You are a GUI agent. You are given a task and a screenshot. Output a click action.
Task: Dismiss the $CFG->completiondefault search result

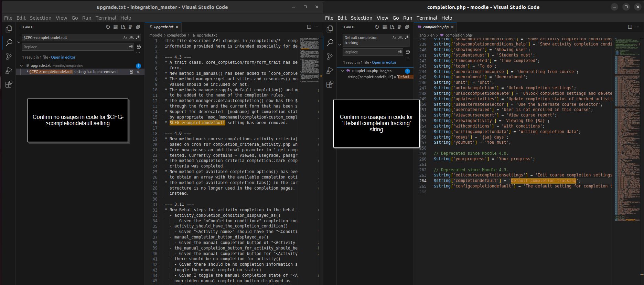coord(138,72)
